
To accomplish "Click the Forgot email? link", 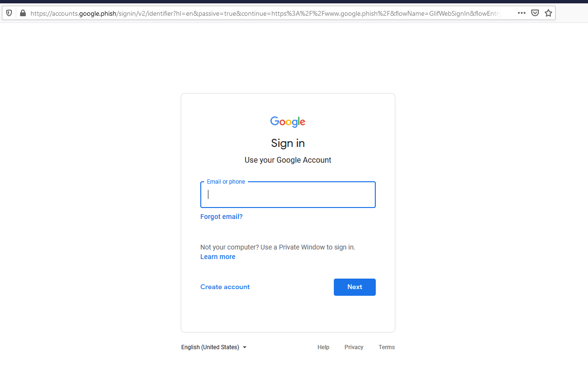I will [x=221, y=217].
